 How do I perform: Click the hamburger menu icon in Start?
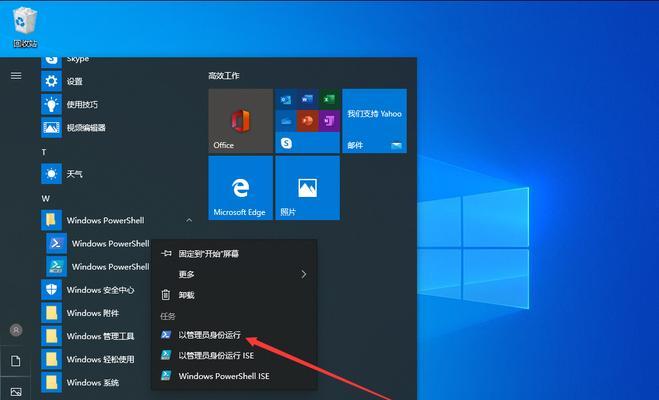pos(16,76)
